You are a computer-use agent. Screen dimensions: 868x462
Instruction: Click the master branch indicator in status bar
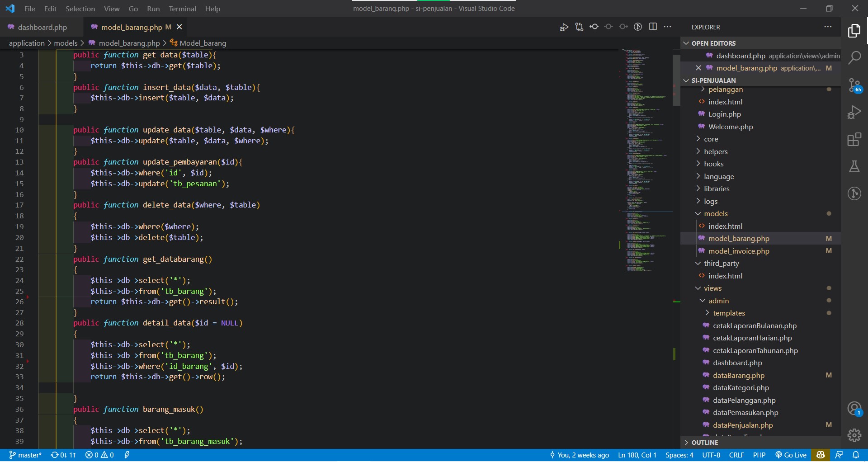point(25,455)
